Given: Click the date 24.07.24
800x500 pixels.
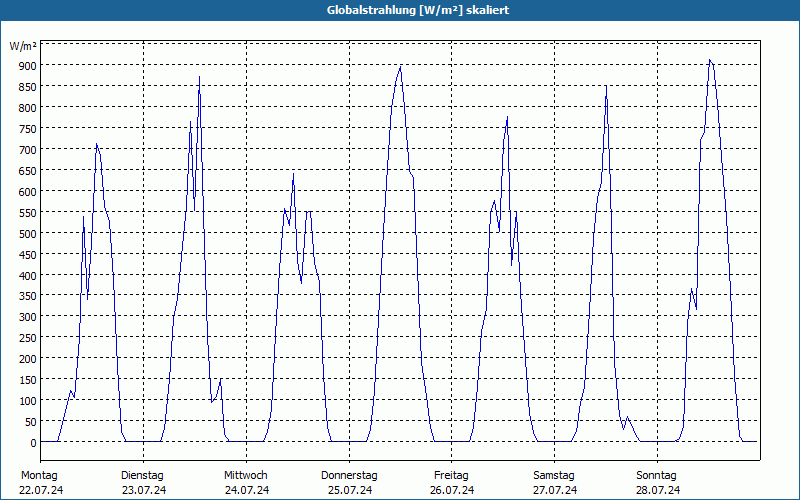Looking at the screenshot, I should coord(247,490).
